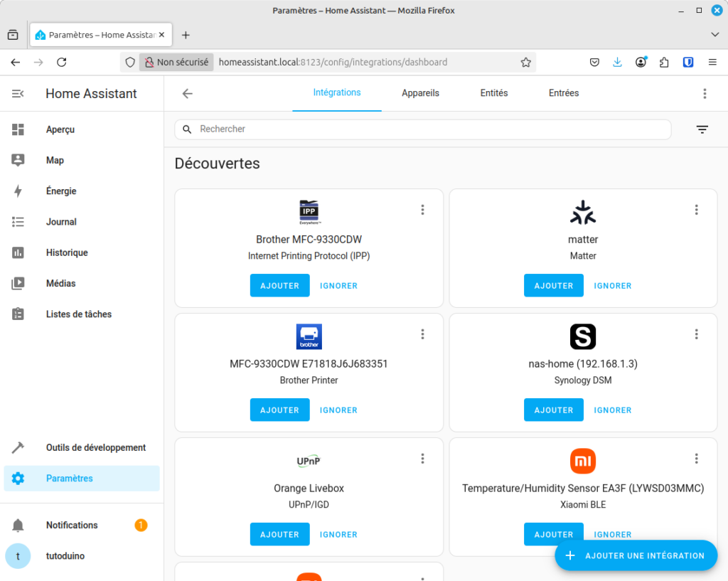Open the Map sidebar icon
Image resolution: width=728 pixels, height=581 pixels.
[x=18, y=160]
